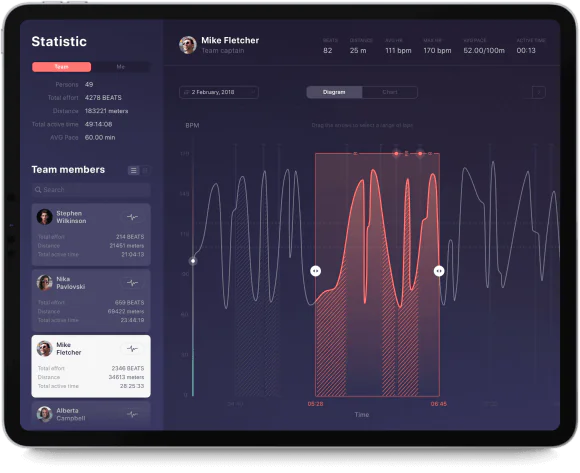Select the Team statistics toggle
The image size is (580, 473).
(61, 67)
